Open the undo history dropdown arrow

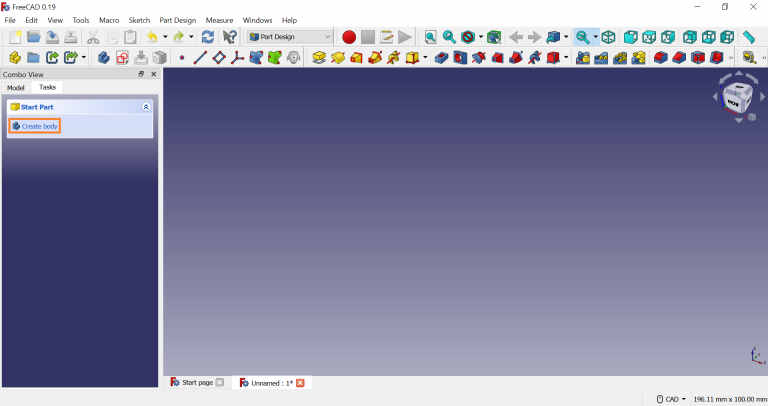pos(165,37)
